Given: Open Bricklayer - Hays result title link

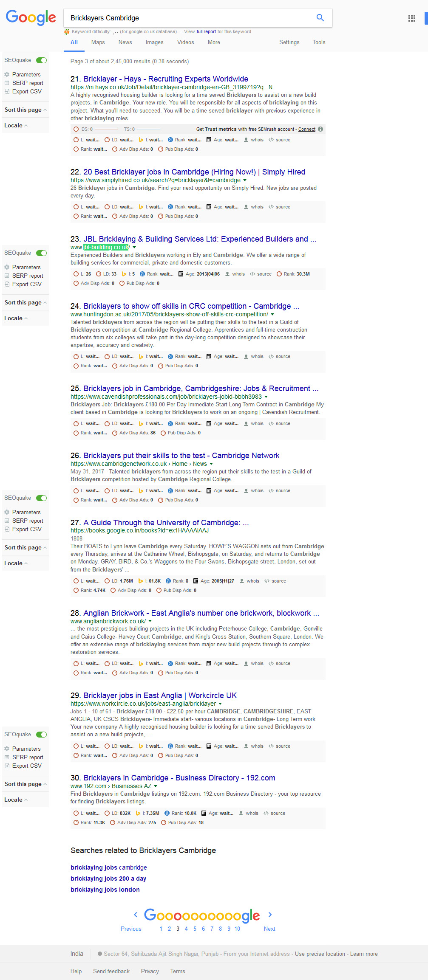Looking at the screenshot, I should [x=166, y=79].
